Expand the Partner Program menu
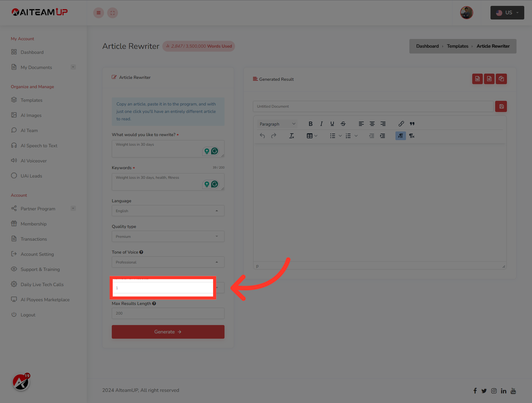 (x=73, y=208)
